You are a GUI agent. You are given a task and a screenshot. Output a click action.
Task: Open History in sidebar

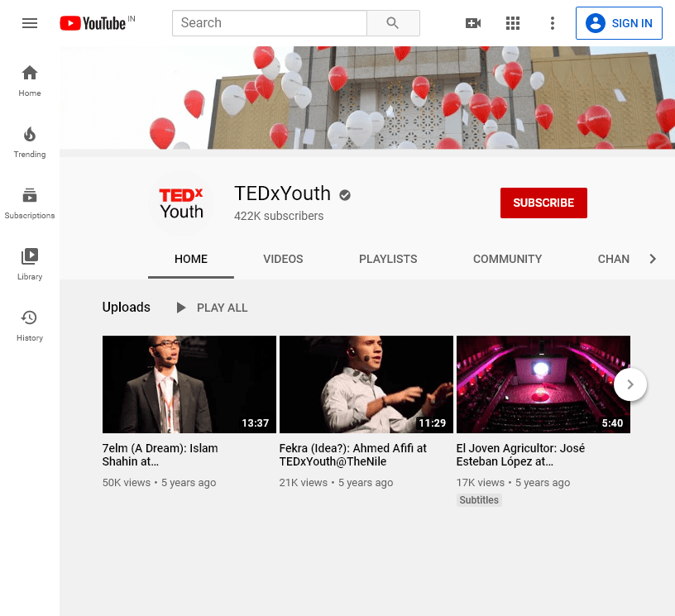(30, 326)
